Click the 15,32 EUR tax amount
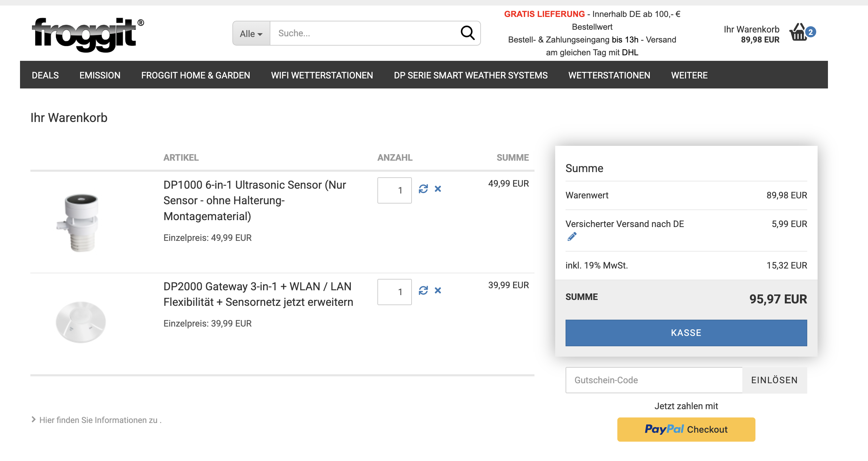The height and width of the screenshot is (461, 868). pos(787,265)
